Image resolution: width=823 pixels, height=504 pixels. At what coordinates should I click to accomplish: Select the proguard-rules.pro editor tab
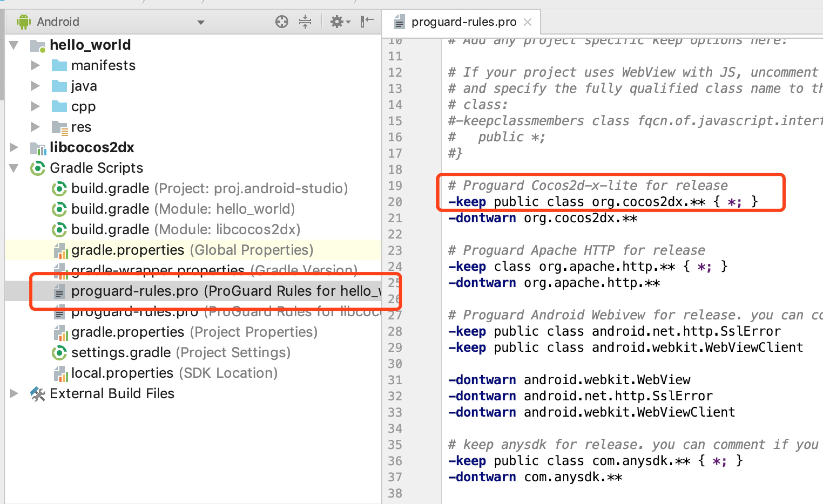click(463, 22)
